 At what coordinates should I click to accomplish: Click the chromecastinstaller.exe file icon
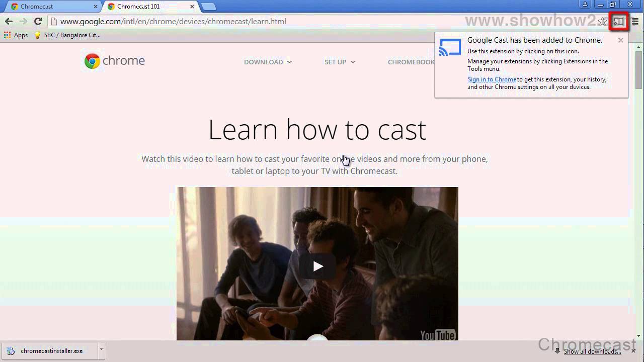point(11,351)
